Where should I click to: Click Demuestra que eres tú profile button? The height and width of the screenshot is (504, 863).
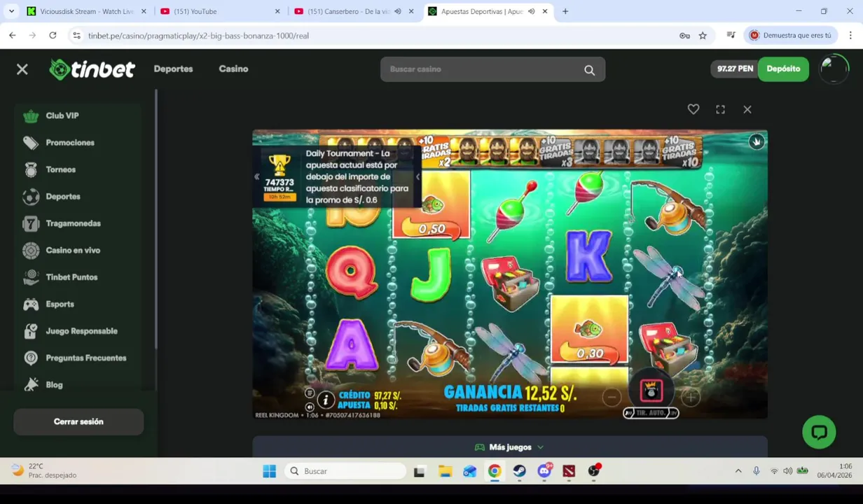tap(790, 36)
